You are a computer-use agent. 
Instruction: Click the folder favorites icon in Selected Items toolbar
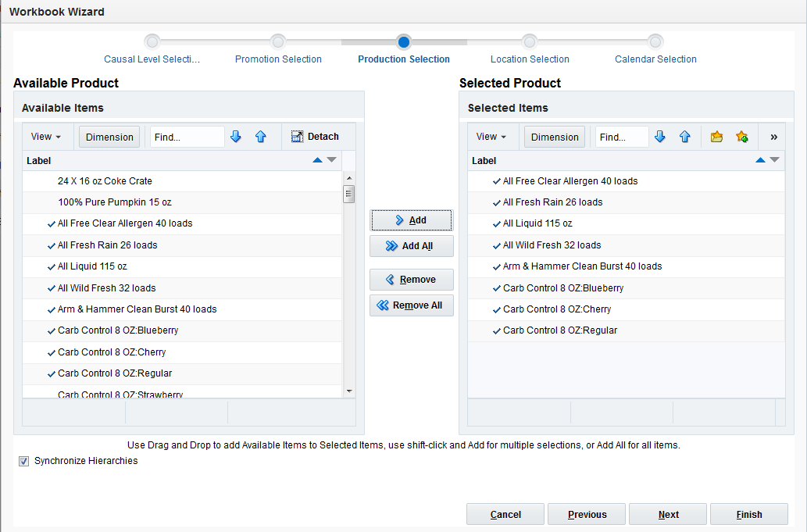point(716,137)
